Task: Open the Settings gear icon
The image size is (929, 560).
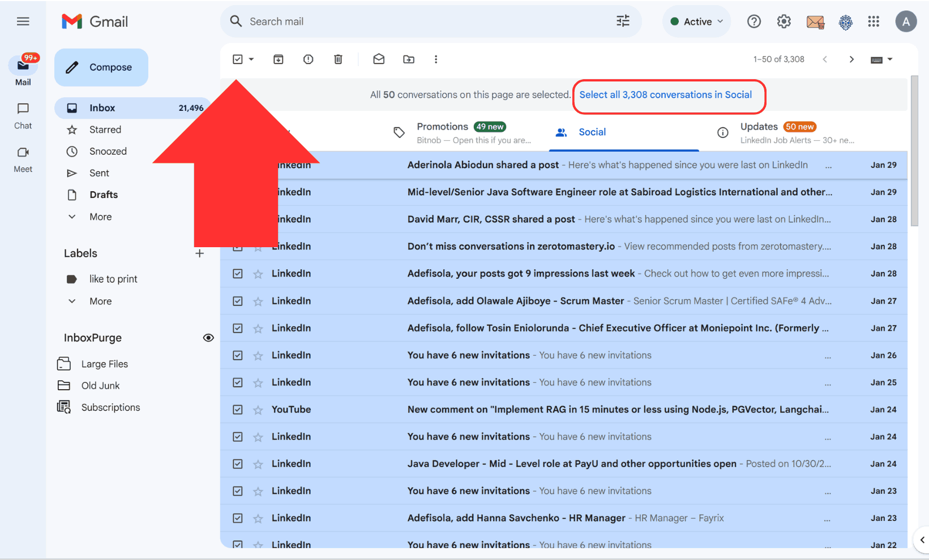Action: (x=784, y=21)
